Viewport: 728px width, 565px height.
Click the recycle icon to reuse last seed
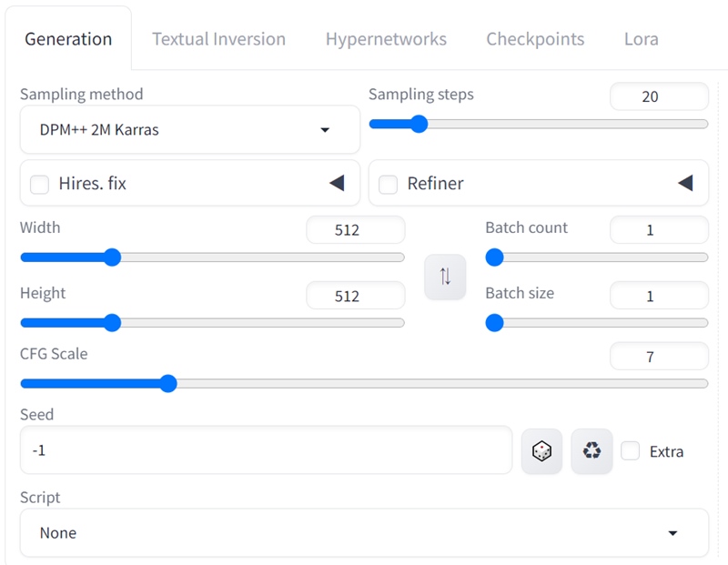591,451
